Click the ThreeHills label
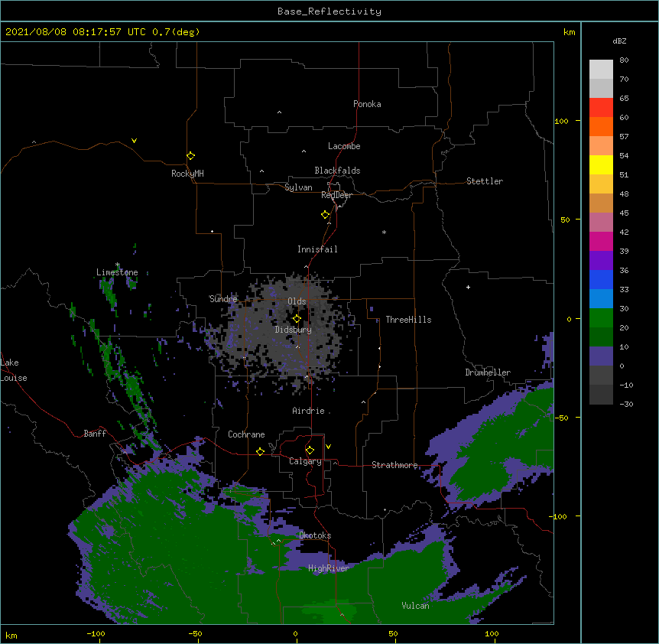Viewport: 659px width, 644px height. tap(408, 320)
